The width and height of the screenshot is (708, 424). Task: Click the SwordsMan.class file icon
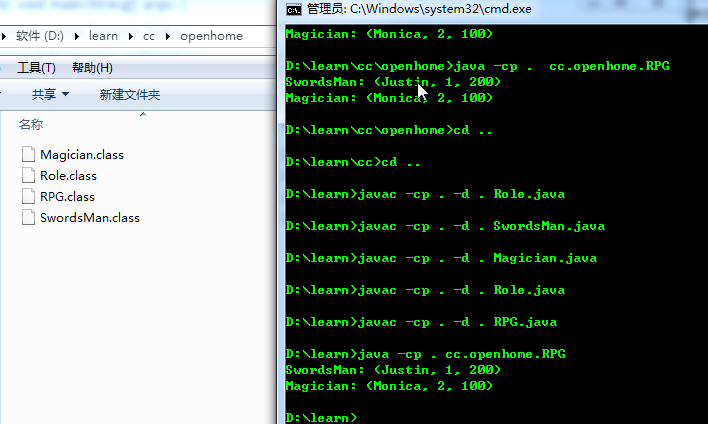click(28, 217)
